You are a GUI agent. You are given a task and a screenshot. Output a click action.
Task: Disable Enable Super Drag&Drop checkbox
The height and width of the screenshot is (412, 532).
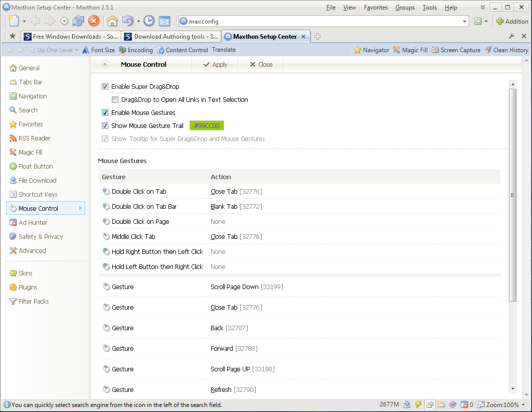[x=105, y=87]
